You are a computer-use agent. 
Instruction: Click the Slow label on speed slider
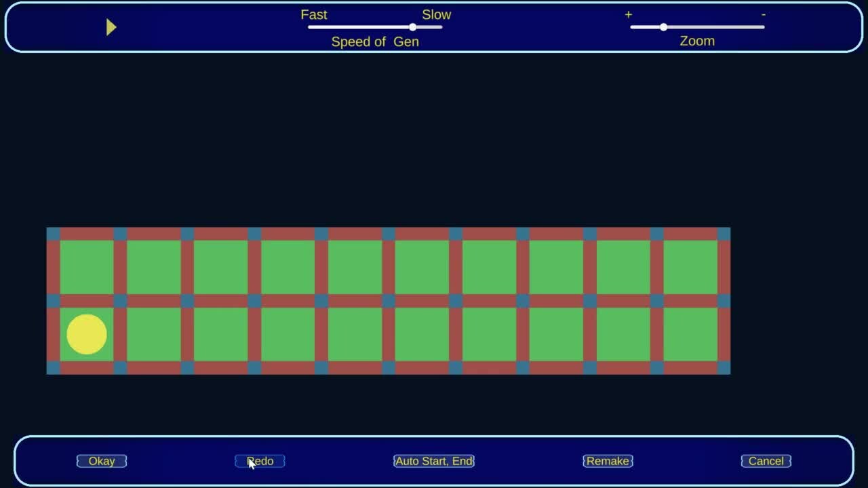436,14
